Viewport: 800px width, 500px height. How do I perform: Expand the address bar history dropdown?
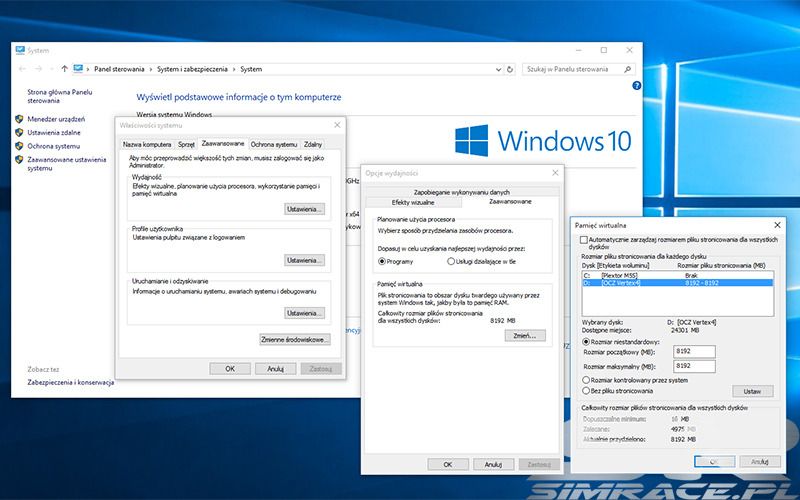497,69
